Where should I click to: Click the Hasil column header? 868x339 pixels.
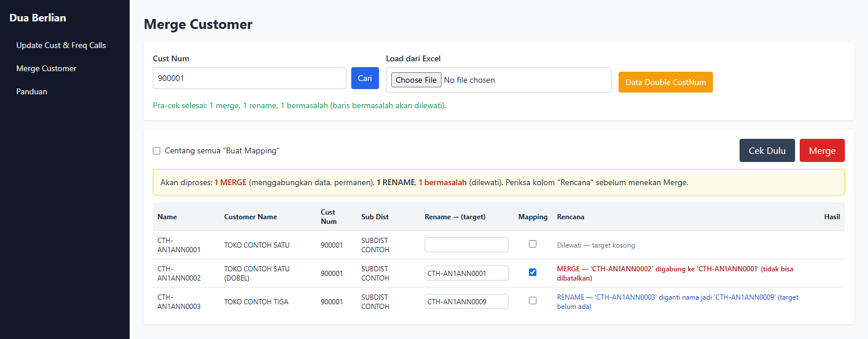832,217
